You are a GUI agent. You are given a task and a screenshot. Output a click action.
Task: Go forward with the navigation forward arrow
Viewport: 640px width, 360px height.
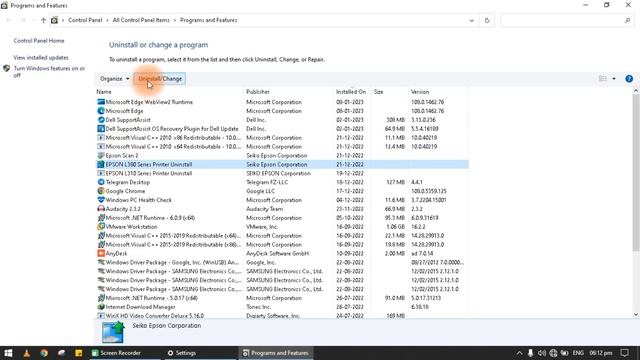click(23, 20)
